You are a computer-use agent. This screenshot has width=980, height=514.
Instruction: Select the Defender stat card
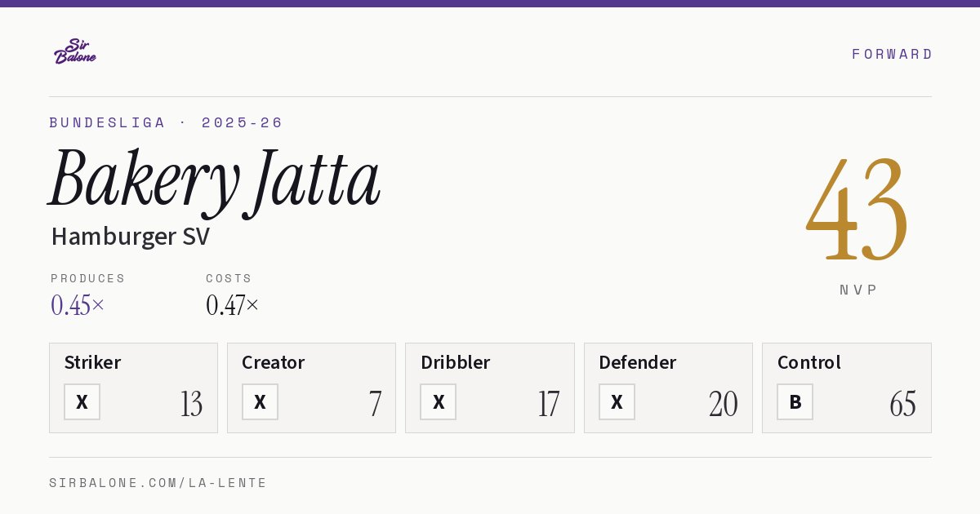pos(668,388)
